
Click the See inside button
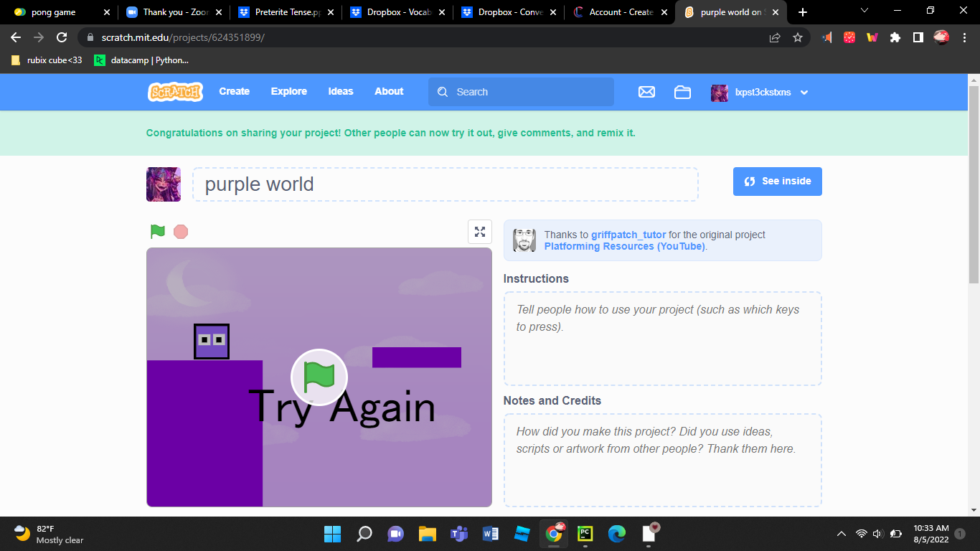[777, 182]
